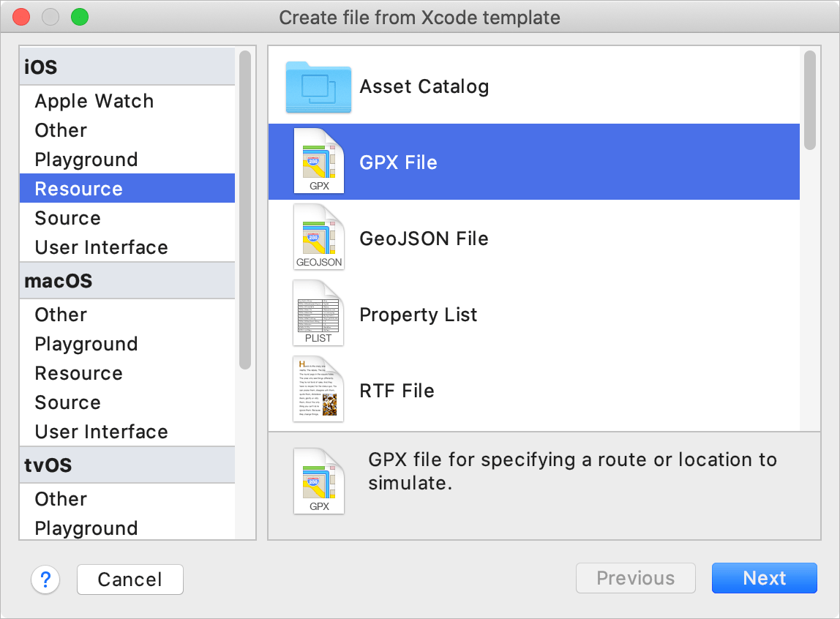Choose User Interface under macOS
This screenshot has width=840, height=619.
[x=100, y=431]
